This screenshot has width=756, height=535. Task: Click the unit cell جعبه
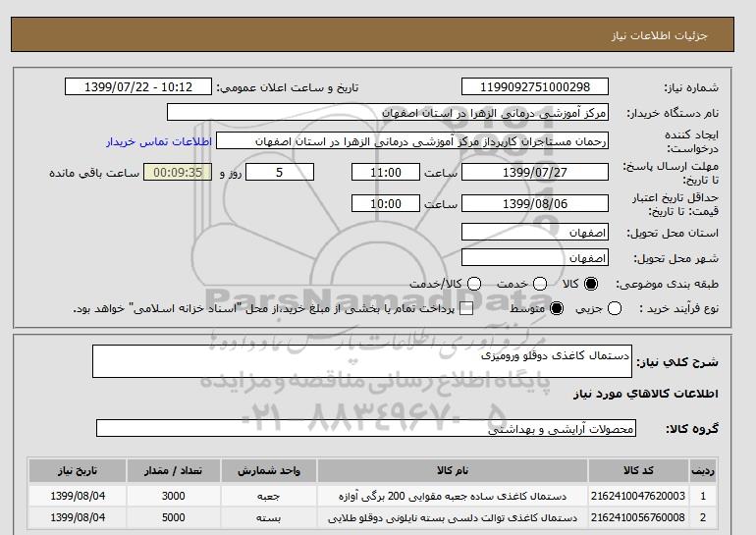tap(269, 496)
